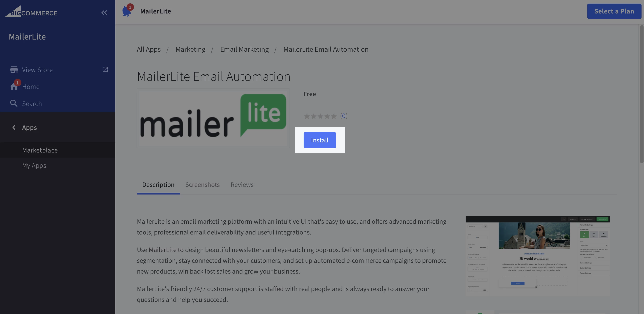
Task: Select the Description tab
Action: [x=158, y=185]
